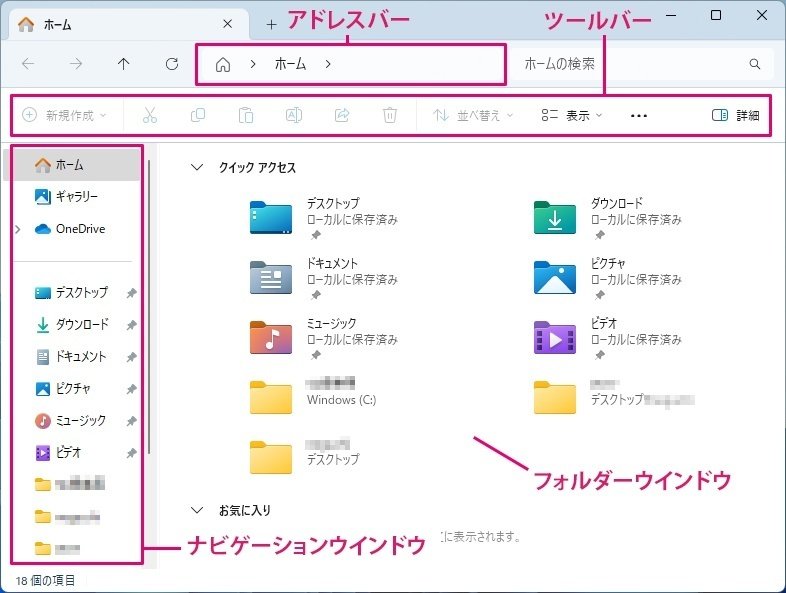Expand OneDrive in navigation pane

click(18, 229)
